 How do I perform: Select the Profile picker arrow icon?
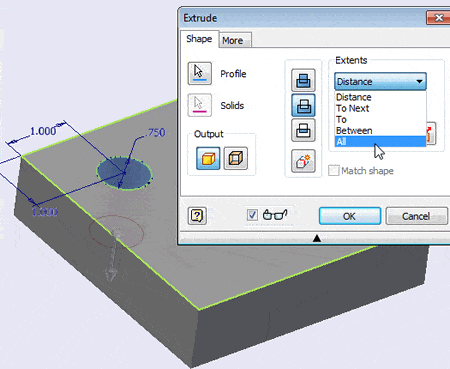tap(199, 73)
